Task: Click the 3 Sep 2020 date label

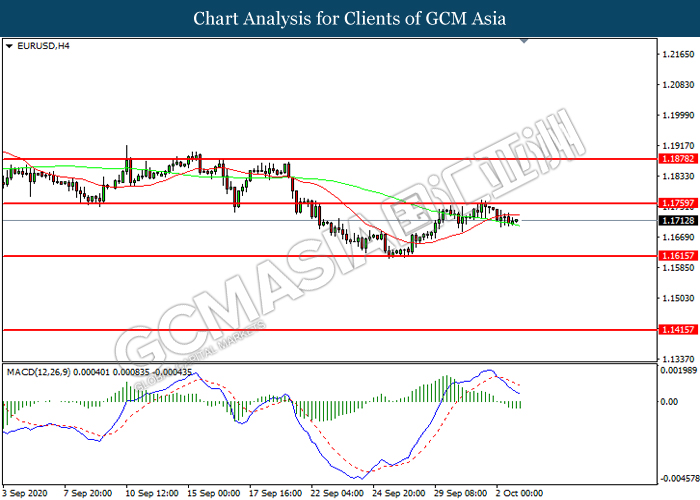Action: [24, 493]
